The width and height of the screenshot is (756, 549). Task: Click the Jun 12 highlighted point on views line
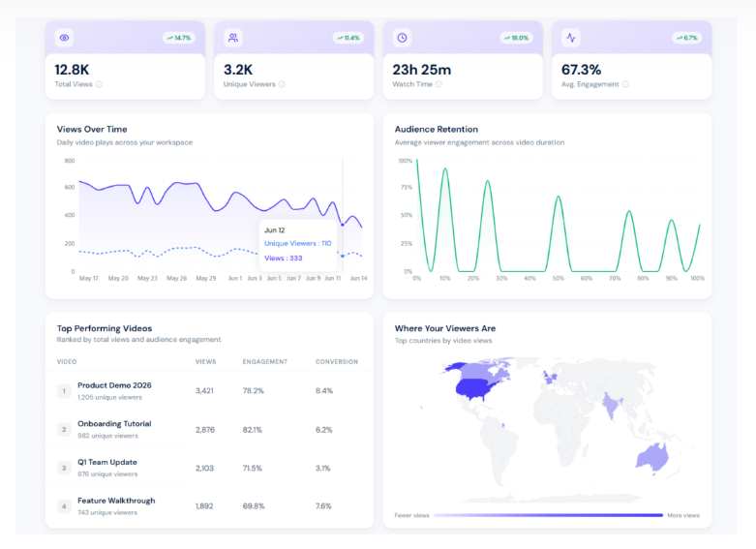343,225
